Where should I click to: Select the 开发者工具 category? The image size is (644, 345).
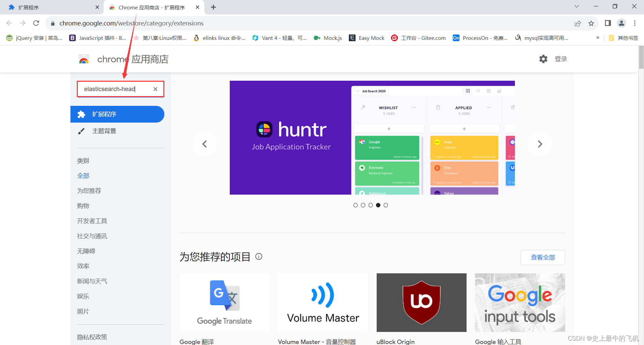click(x=92, y=221)
